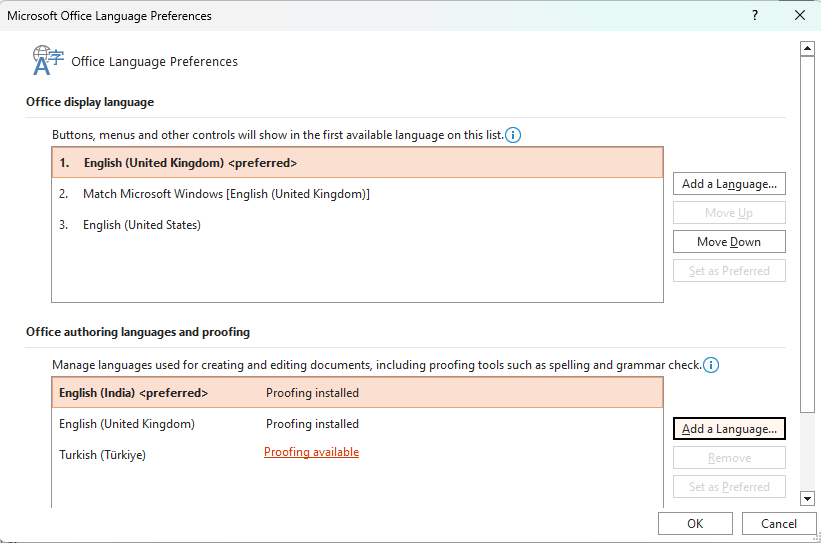
Task: Discard changes with Cancel button
Action: pyautogui.click(x=779, y=524)
